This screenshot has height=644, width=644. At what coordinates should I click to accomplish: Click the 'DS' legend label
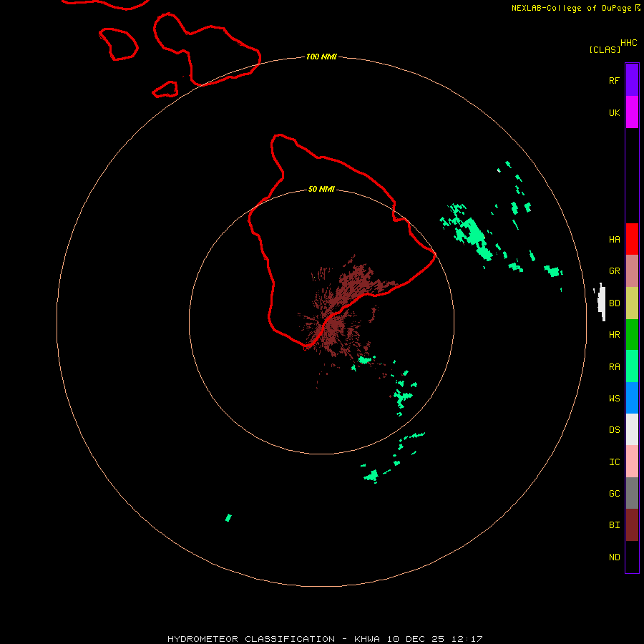pos(614,430)
